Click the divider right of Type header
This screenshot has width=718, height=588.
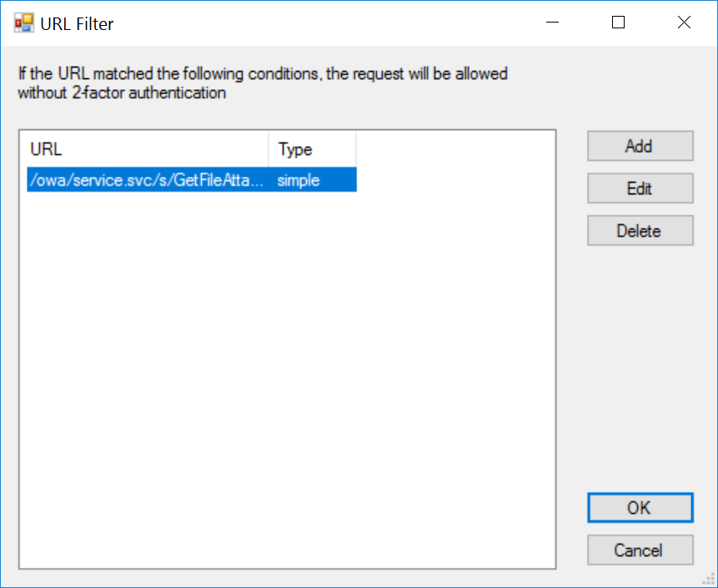(356, 150)
